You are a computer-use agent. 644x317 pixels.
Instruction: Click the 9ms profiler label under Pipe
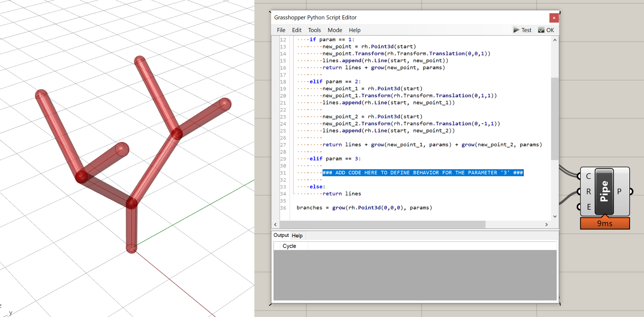click(x=605, y=223)
